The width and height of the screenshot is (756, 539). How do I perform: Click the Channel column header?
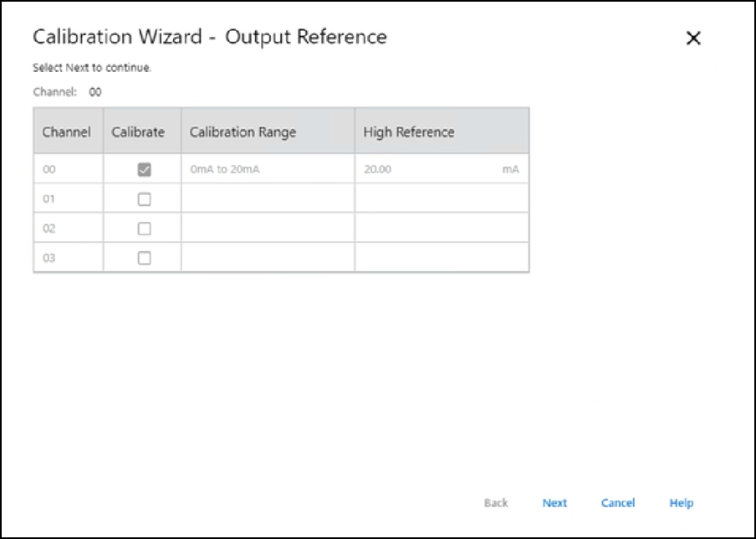[x=67, y=132]
